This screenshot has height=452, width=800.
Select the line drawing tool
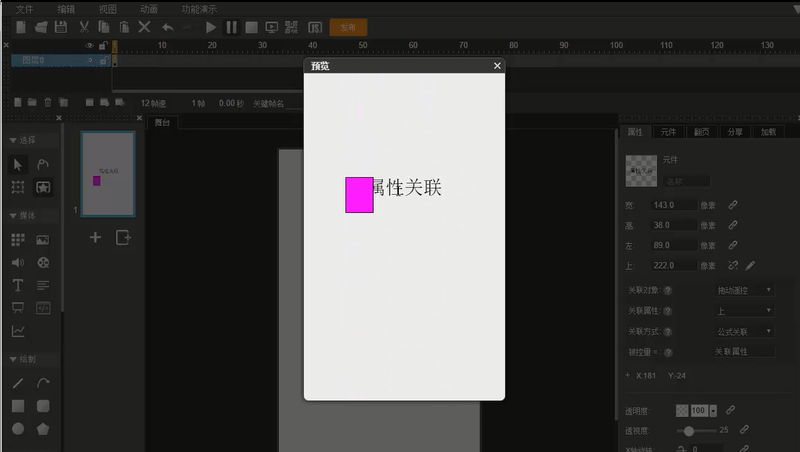coord(18,383)
